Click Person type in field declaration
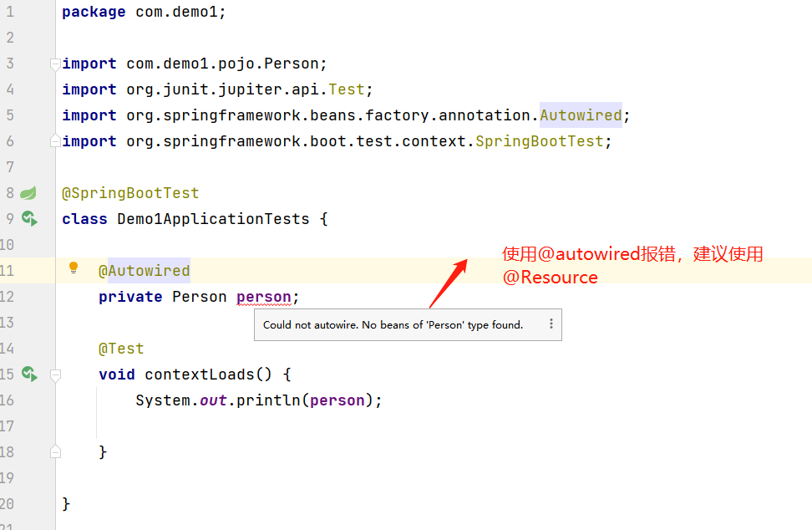 point(200,297)
